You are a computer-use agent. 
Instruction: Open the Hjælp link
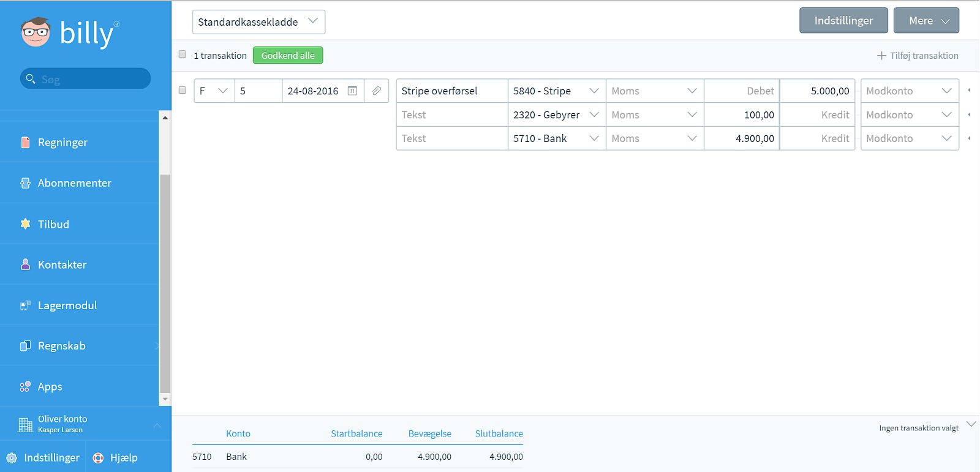pyautogui.click(x=115, y=458)
